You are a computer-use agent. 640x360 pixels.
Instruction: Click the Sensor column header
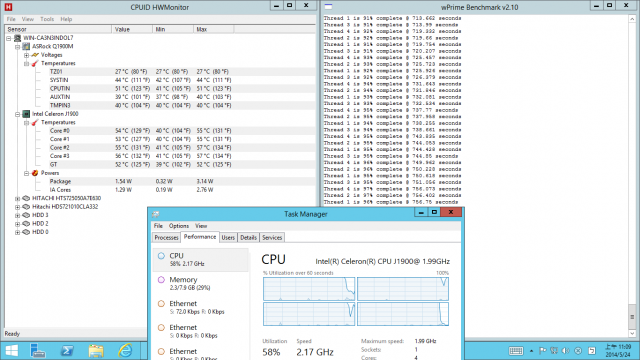58,29
